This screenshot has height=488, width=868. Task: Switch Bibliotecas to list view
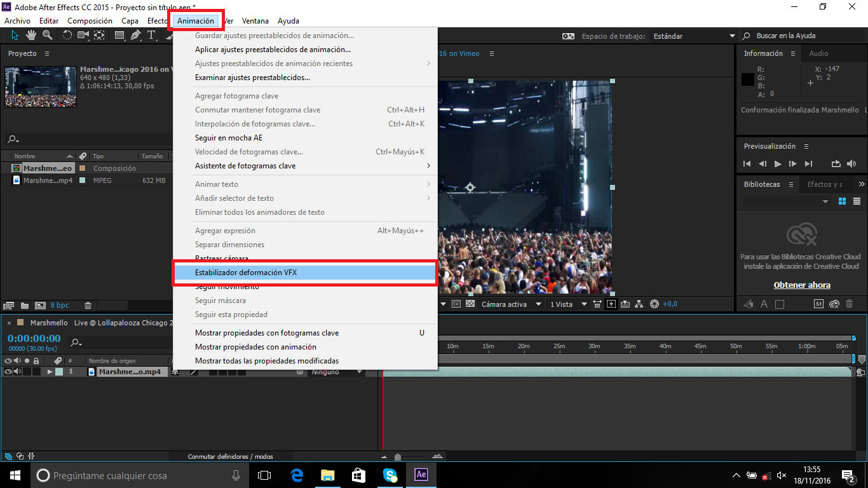857,201
